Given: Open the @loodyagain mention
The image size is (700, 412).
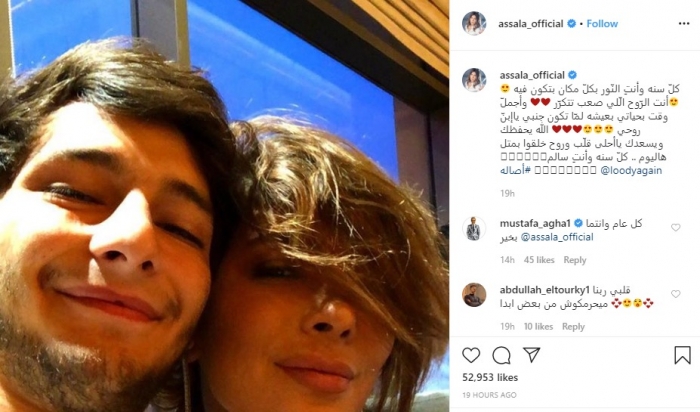Looking at the screenshot, I should click(x=631, y=171).
